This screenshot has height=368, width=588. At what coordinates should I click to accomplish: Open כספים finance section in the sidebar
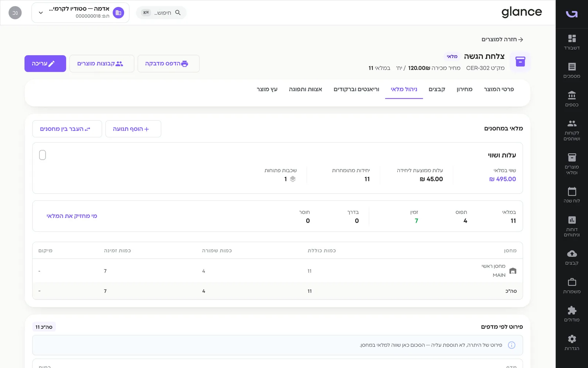[572, 99]
